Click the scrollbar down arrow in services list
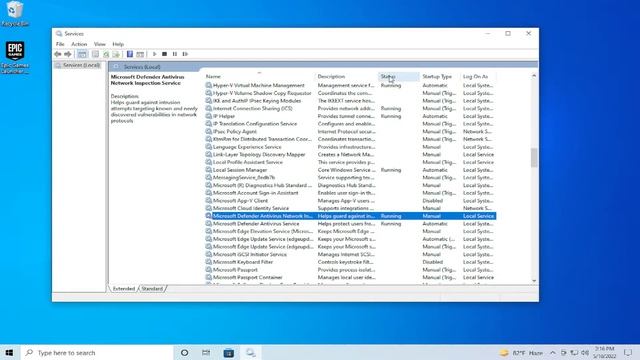The width and height of the screenshot is (640, 360). 534,281
